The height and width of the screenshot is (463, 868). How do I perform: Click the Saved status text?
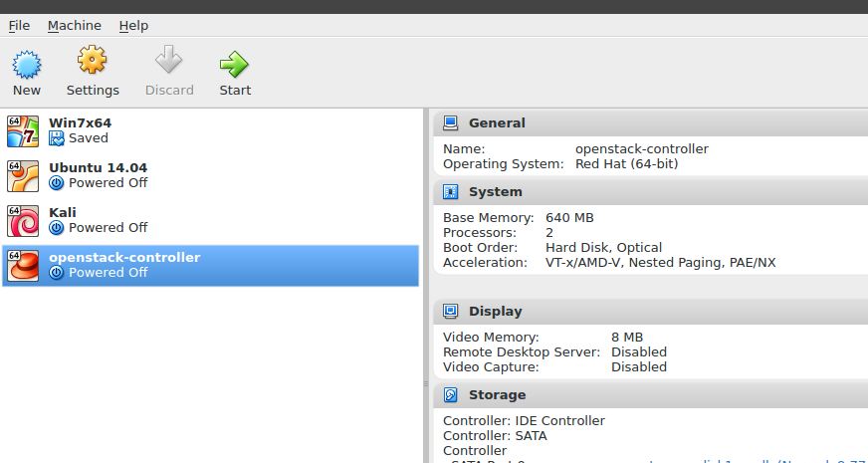tap(89, 138)
